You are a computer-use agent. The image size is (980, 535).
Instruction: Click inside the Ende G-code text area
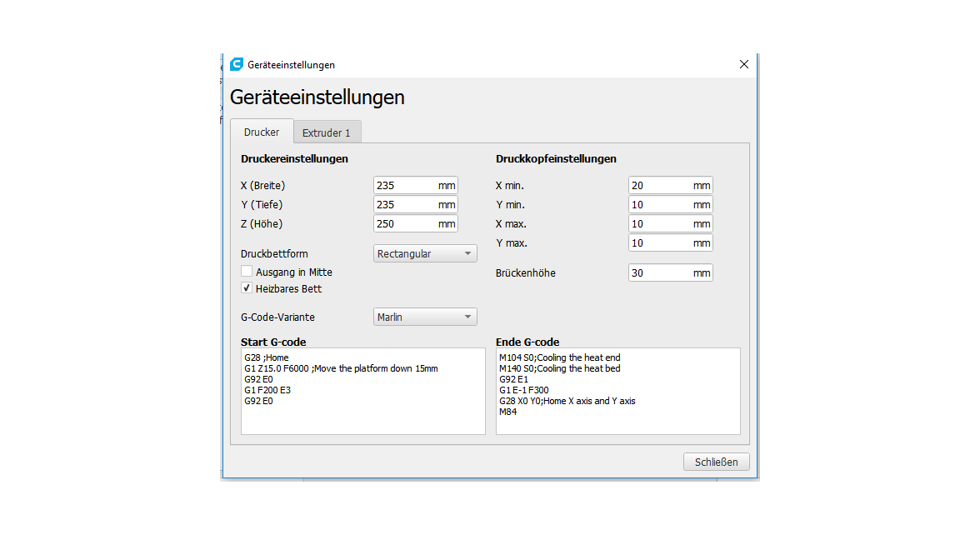coord(617,423)
